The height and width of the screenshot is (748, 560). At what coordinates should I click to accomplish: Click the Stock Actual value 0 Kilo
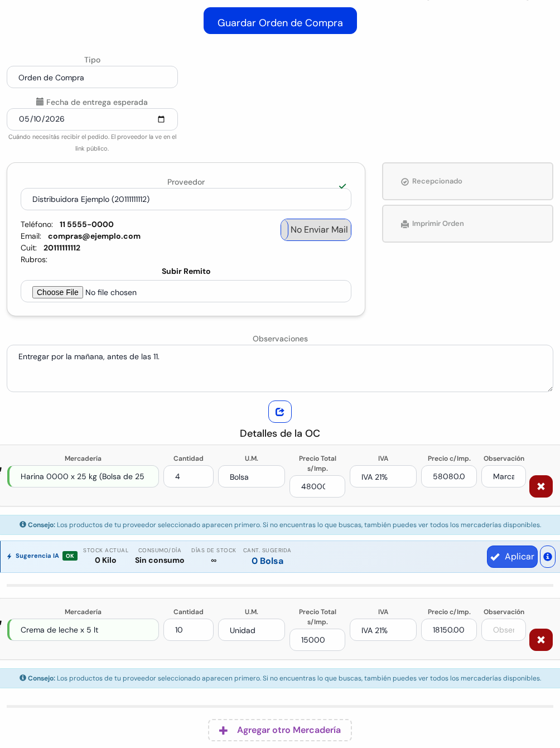[105, 561]
